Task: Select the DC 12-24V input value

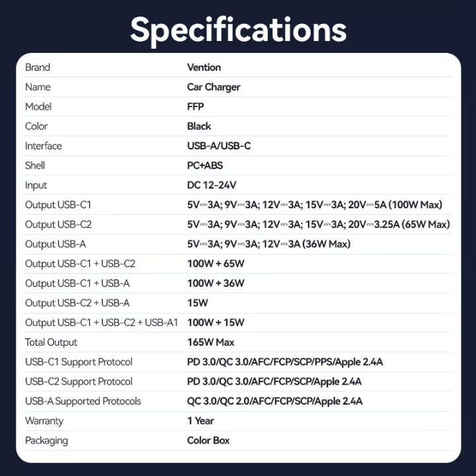Action: [212, 185]
